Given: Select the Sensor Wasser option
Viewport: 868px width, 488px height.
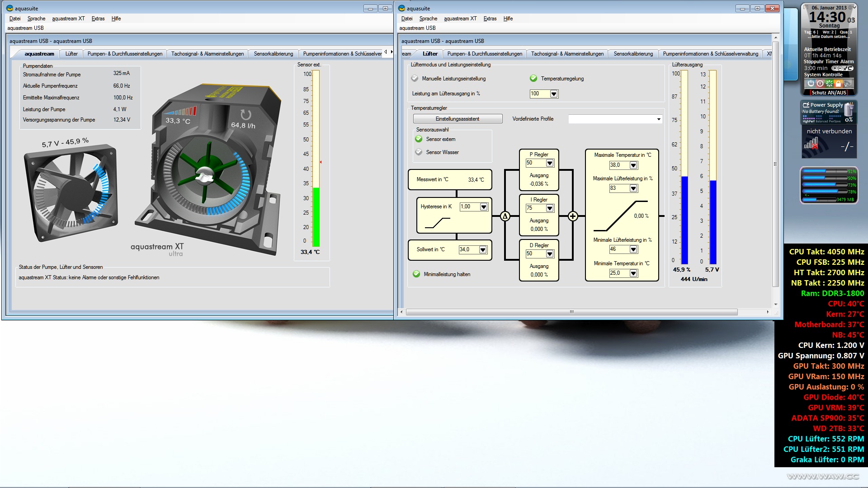Looking at the screenshot, I should (x=419, y=152).
